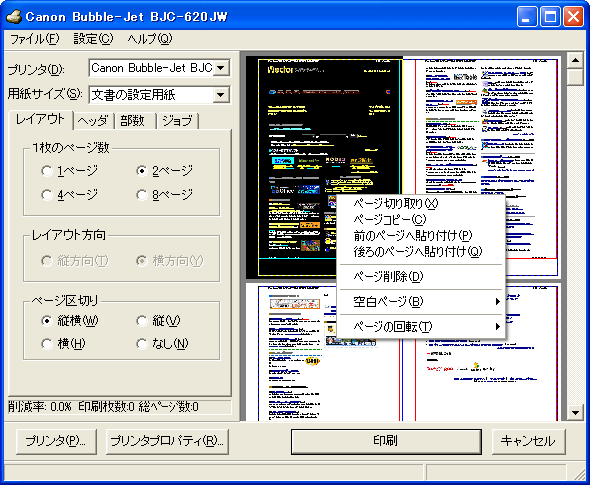Image resolution: width=590 pixels, height=485 pixels.
Task: Switch to the ヘッダ tab
Action: coord(93,121)
